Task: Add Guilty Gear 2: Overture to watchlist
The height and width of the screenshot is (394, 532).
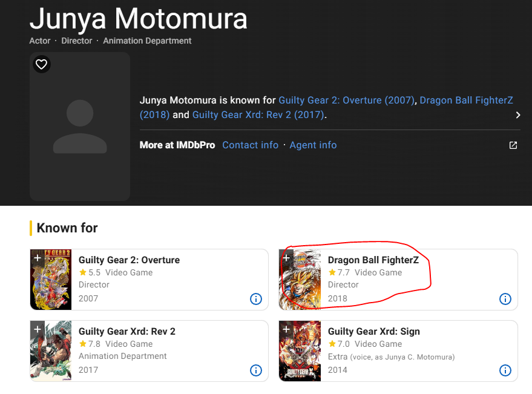Action: tap(38, 258)
